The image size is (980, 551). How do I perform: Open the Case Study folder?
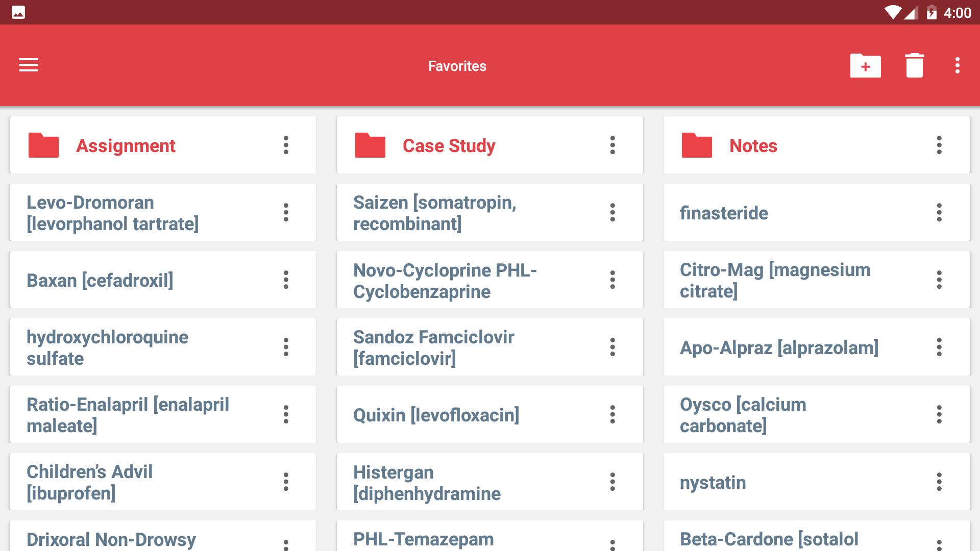pyautogui.click(x=489, y=145)
